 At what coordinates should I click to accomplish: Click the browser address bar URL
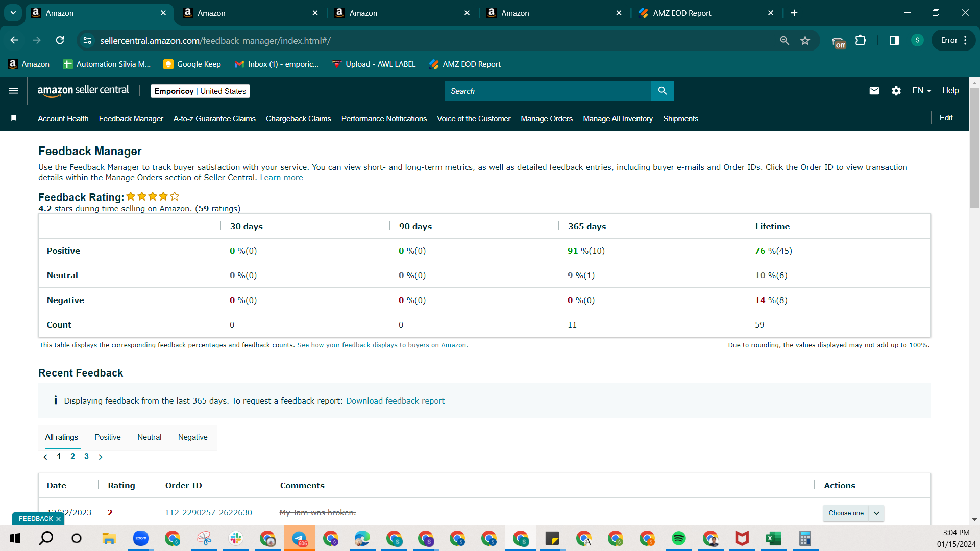(215, 40)
